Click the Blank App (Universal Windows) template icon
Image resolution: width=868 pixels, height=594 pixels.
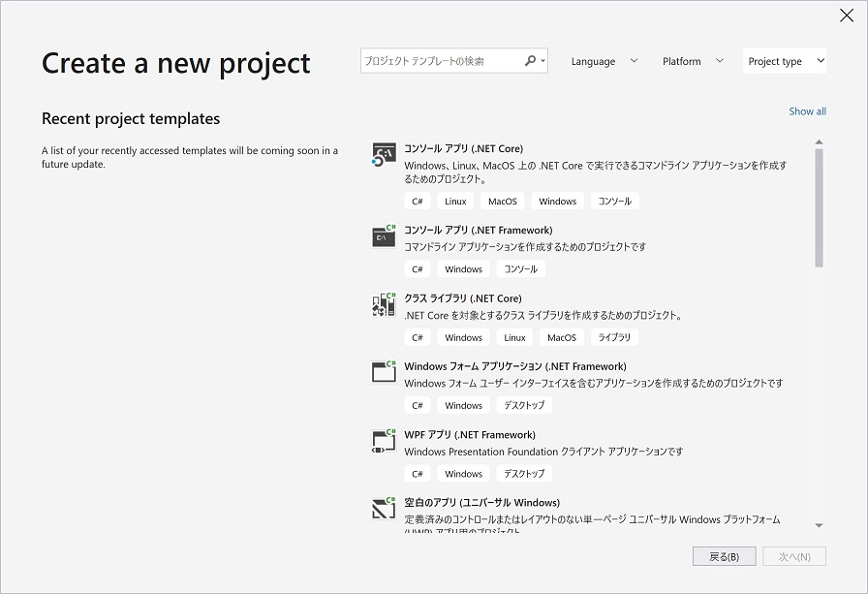[384, 508]
